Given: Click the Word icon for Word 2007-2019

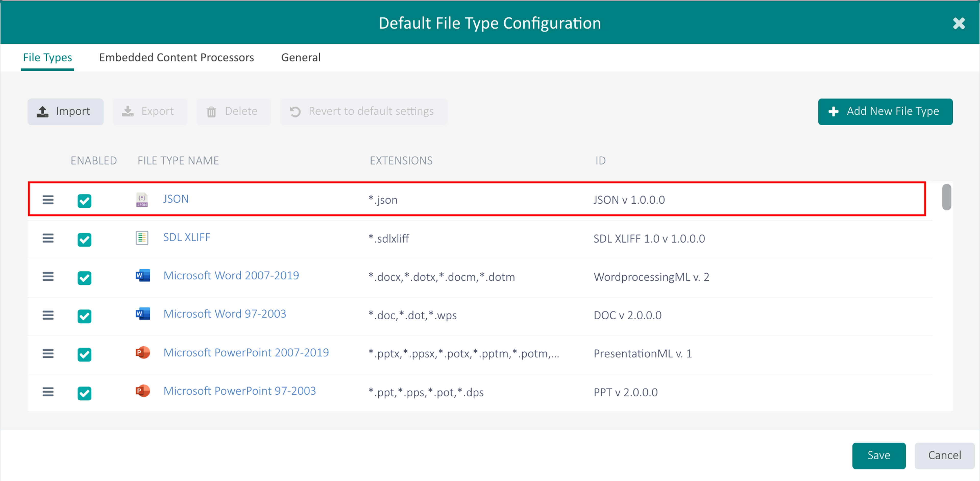Looking at the screenshot, I should pos(143,275).
